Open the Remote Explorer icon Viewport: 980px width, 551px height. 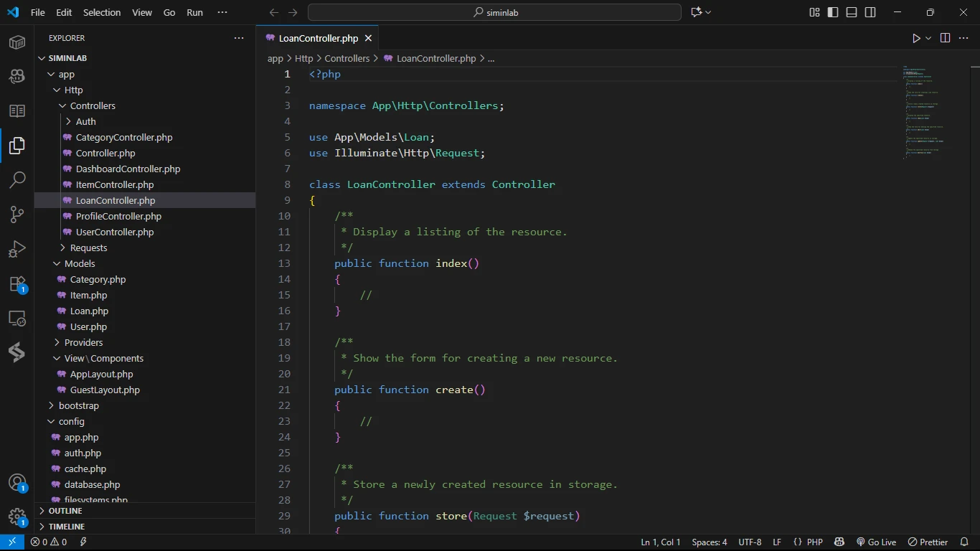click(x=17, y=319)
